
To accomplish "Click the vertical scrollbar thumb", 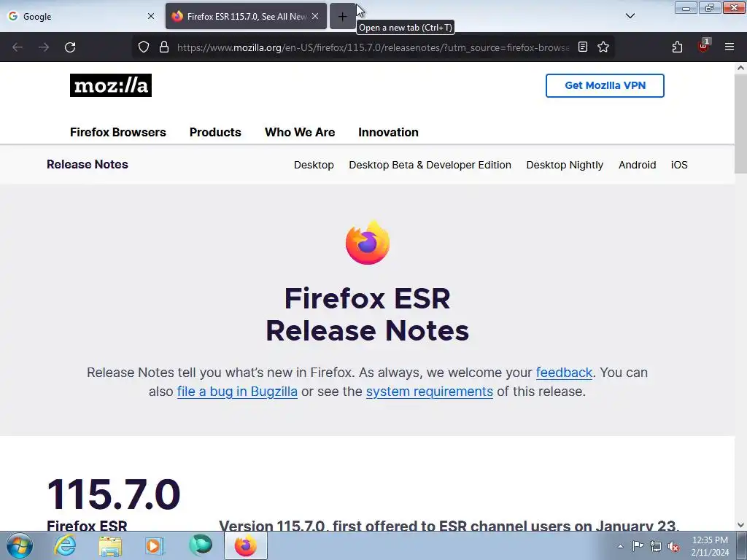I will 740,124.
